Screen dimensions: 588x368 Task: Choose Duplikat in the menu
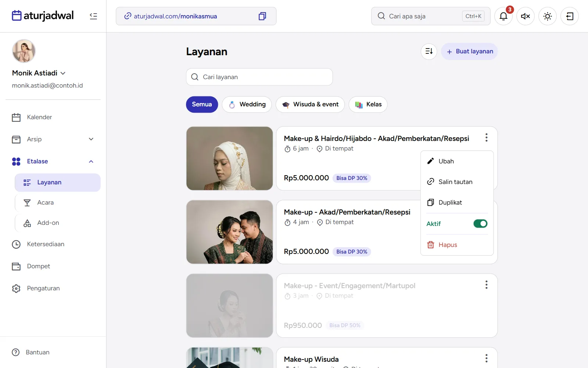(457, 202)
